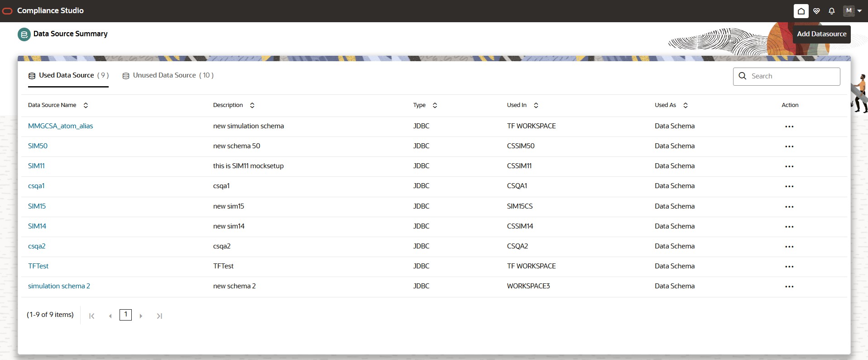Open TFTest data source link
Screen dimensions: 868x360
pyautogui.click(x=38, y=266)
